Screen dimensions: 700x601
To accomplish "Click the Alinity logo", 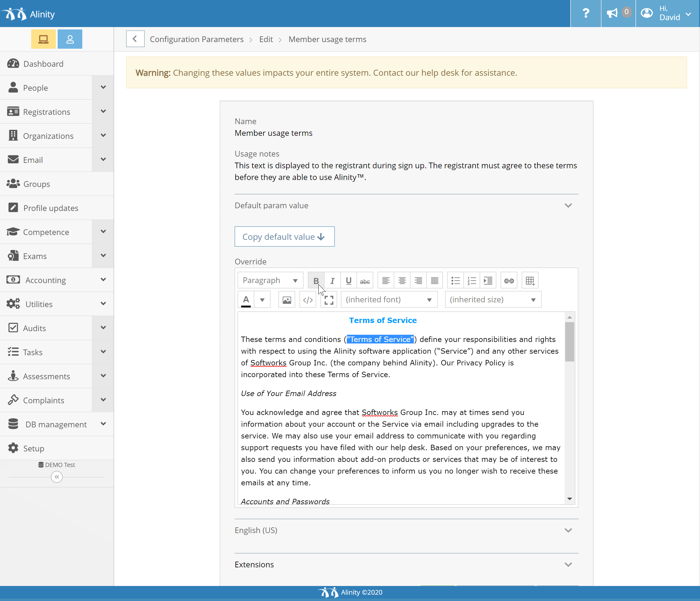I will 28,14.
